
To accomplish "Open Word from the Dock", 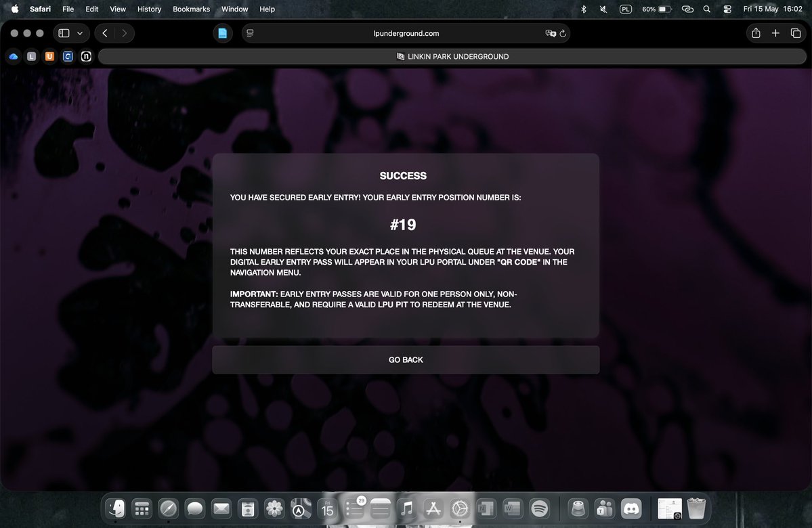I will [x=513, y=509].
